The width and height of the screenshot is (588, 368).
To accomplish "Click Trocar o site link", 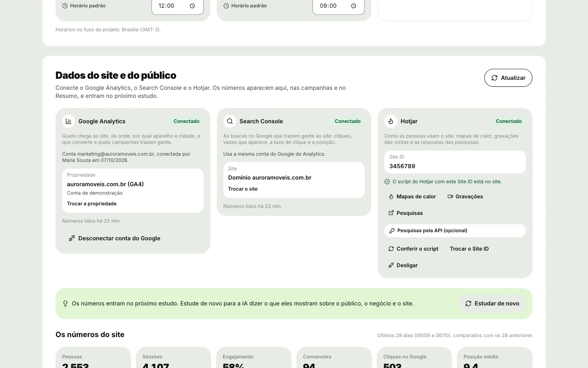I will pos(243,189).
